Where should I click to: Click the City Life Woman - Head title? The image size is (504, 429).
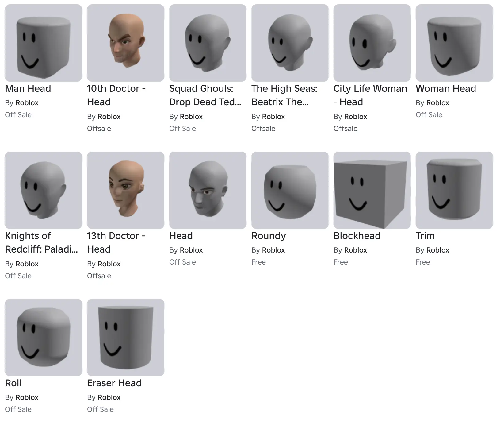[x=370, y=95]
